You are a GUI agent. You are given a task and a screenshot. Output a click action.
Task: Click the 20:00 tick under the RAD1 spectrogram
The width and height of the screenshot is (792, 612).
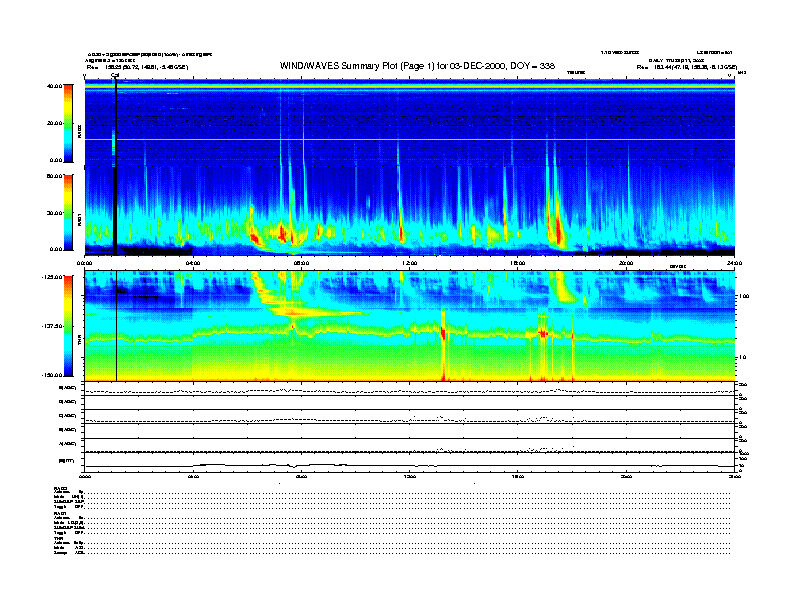tap(626, 263)
